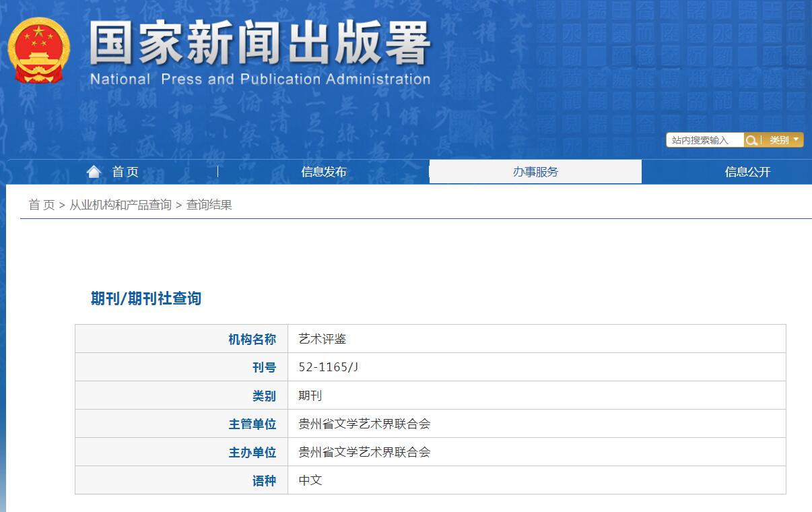Click the 期刊 category value

tap(310, 395)
